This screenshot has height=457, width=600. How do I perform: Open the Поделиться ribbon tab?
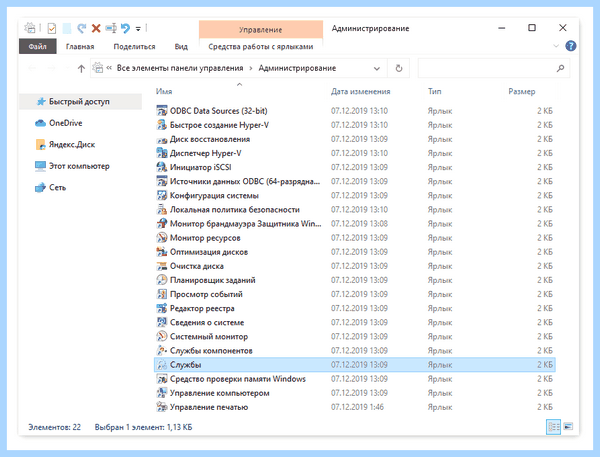click(x=134, y=46)
